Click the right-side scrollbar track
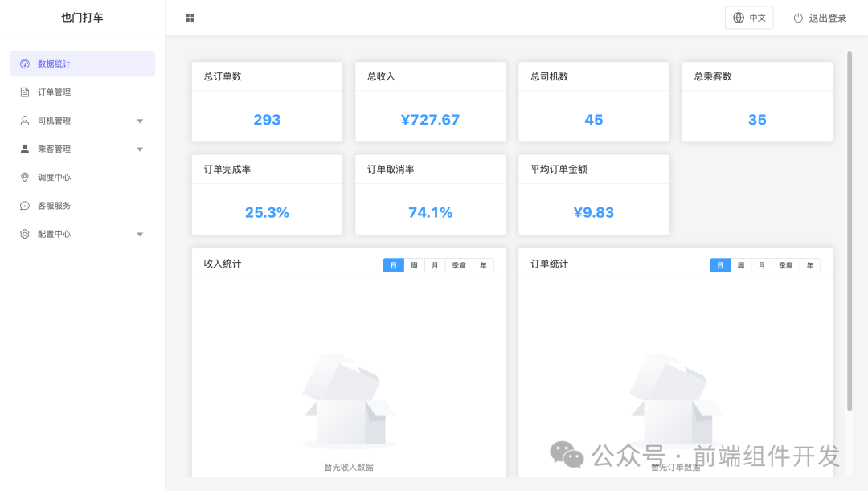 point(850,241)
